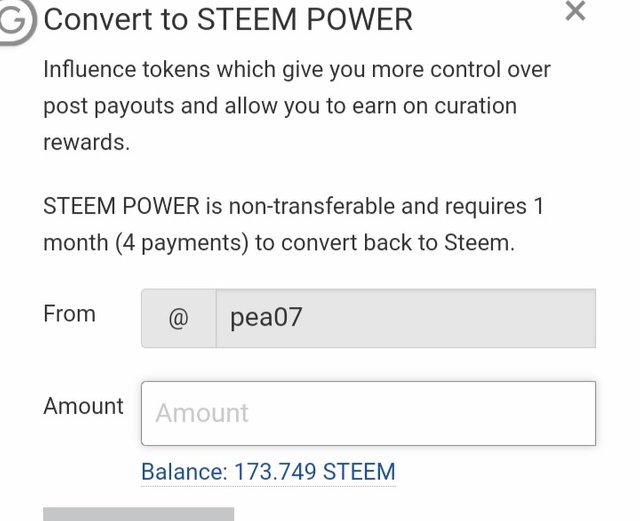Click the username text pea07
The height and width of the screenshot is (521, 640).
(266, 318)
